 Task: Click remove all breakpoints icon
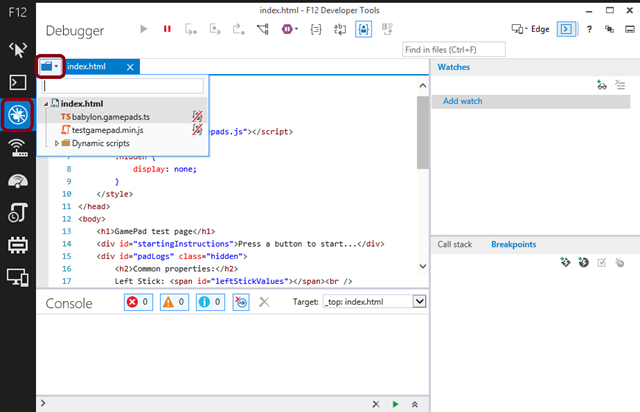620,263
